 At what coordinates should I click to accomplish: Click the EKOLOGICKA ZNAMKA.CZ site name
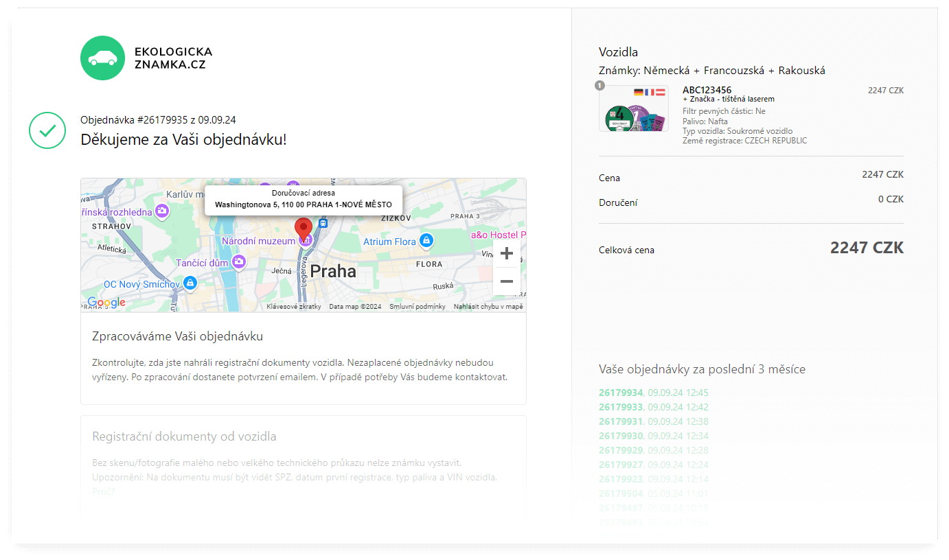(173, 58)
